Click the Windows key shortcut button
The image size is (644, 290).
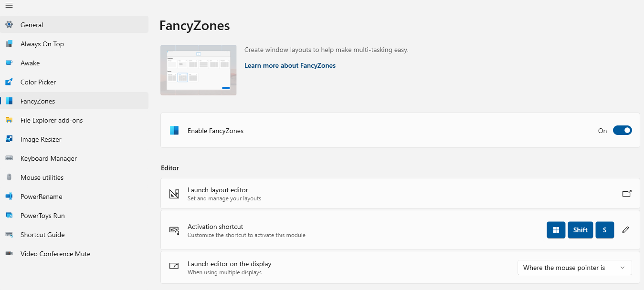pos(556,230)
